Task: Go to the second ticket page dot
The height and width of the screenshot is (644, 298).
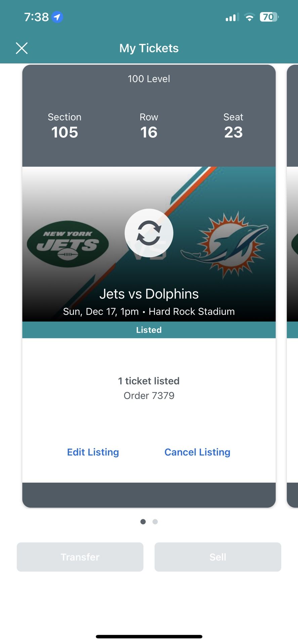Action: pyautogui.click(x=155, y=522)
